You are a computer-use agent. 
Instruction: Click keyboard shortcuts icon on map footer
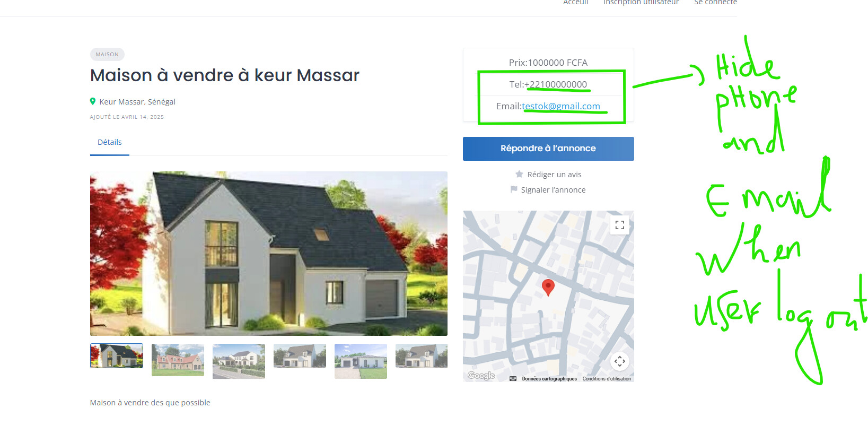[x=513, y=379]
